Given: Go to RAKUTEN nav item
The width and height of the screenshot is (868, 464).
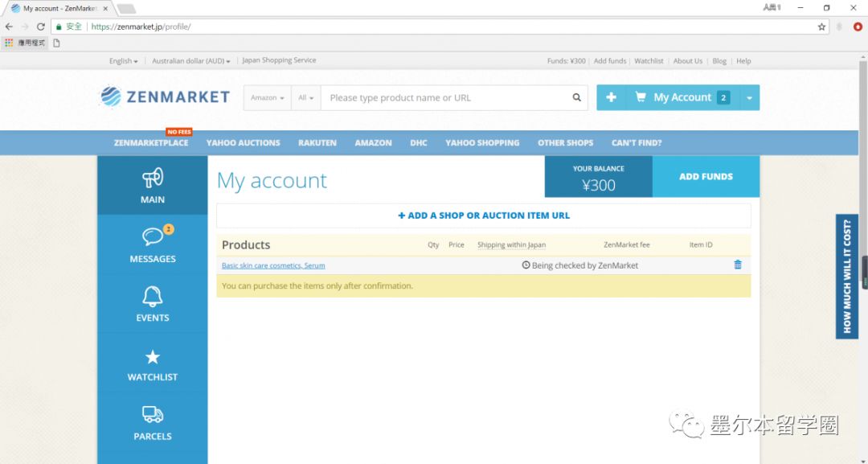Looking at the screenshot, I should coord(317,143).
